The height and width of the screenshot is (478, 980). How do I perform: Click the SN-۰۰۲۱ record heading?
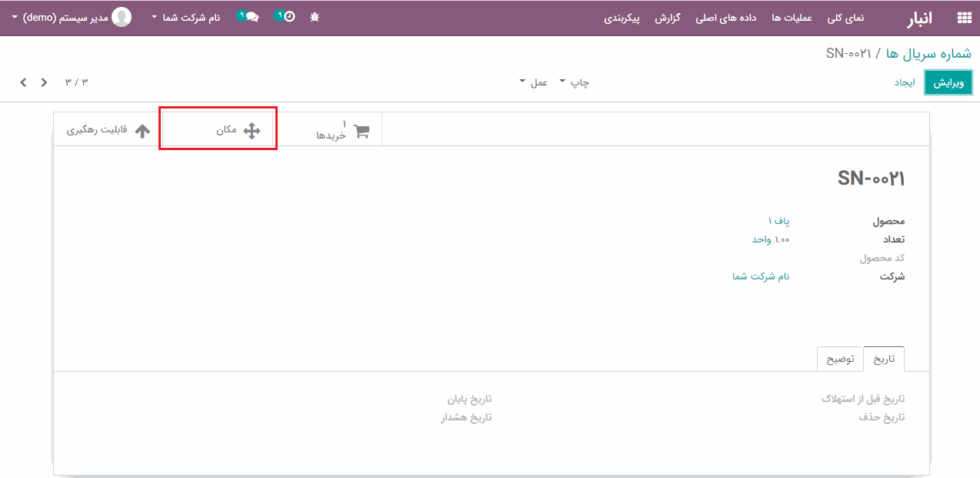[872, 179]
